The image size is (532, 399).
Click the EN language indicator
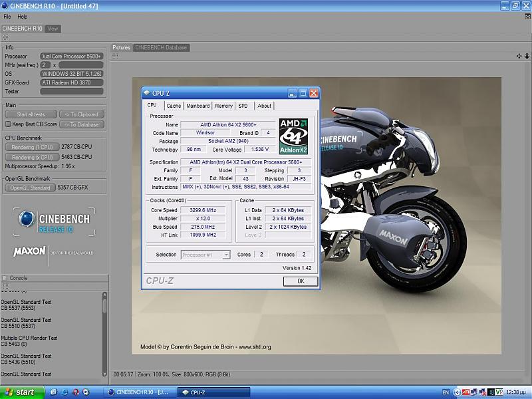(x=446, y=392)
